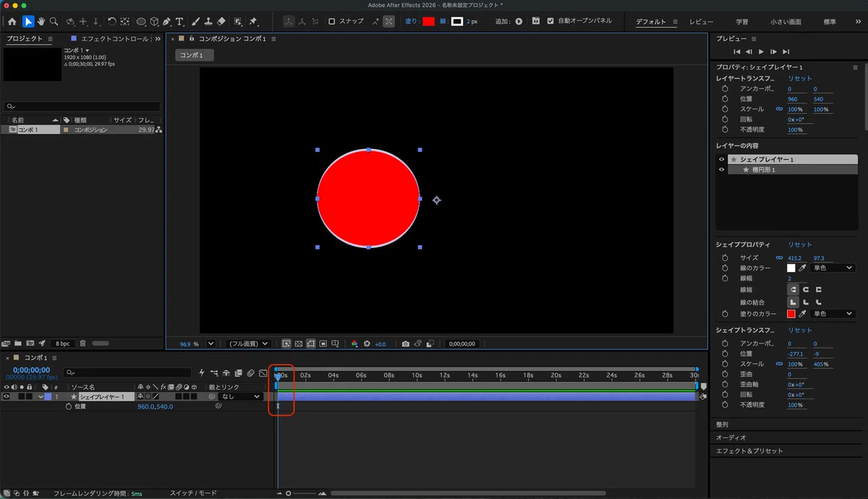This screenshot has width=868, height=499.
Task: Toggle the transparency grid button in viewer
Action: [299, 344]
